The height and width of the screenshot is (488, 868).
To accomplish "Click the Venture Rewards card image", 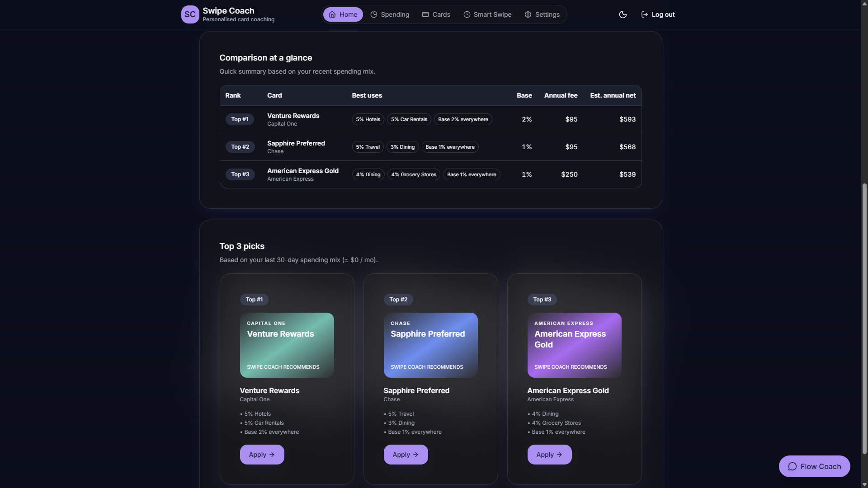I will tap(287, 345).
